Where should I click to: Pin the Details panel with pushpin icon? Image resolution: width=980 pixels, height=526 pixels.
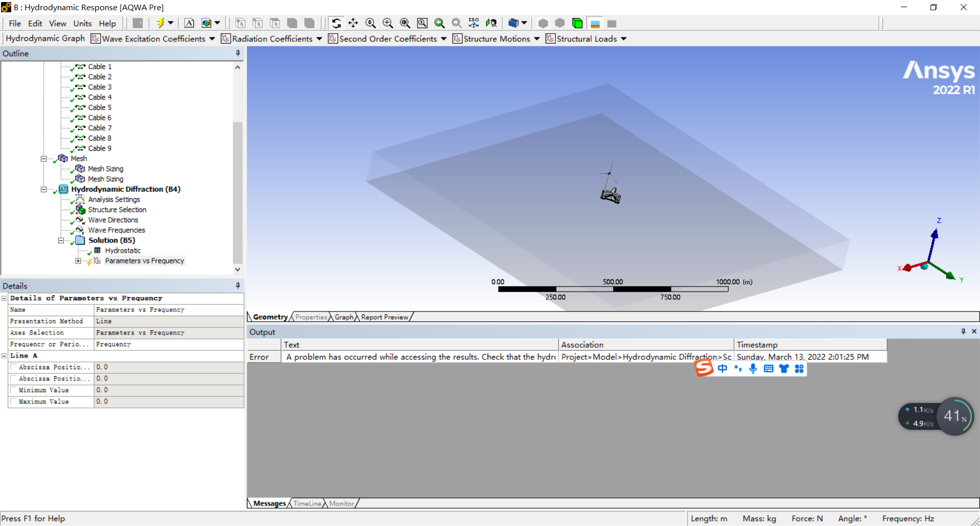pos(238,285)
